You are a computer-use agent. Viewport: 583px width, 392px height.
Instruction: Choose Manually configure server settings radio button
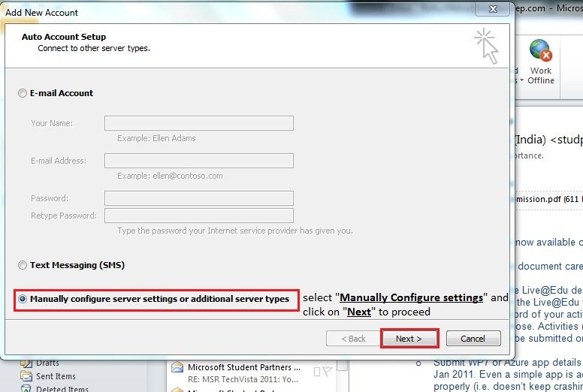coord(23,299)
